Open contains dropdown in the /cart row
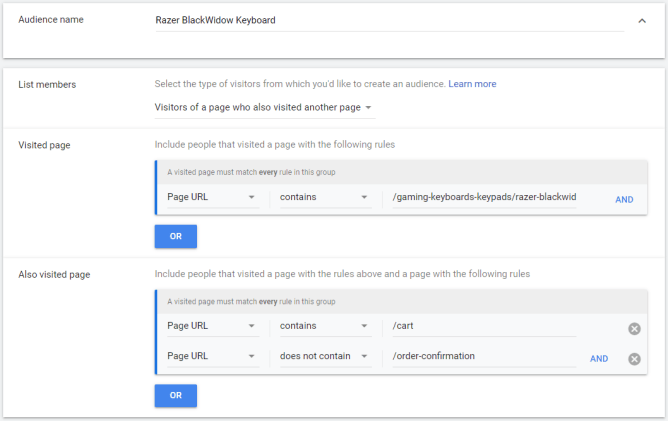668x421 pixels. (325, 326)
